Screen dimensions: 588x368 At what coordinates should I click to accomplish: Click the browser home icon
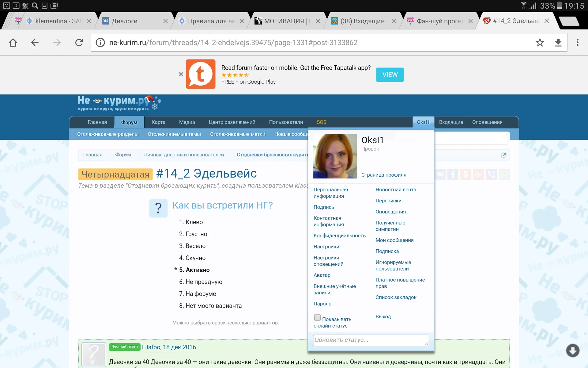click(x=13, y=43)
